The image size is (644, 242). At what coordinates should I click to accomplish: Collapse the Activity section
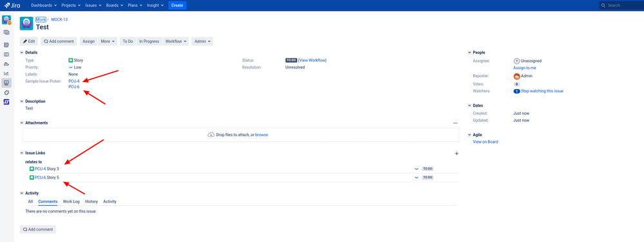(22, 193)
